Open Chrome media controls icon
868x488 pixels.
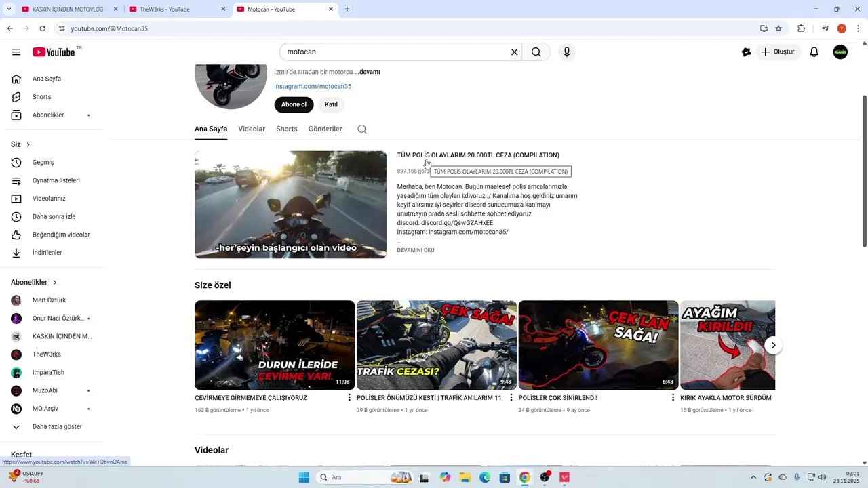point(825,28)
